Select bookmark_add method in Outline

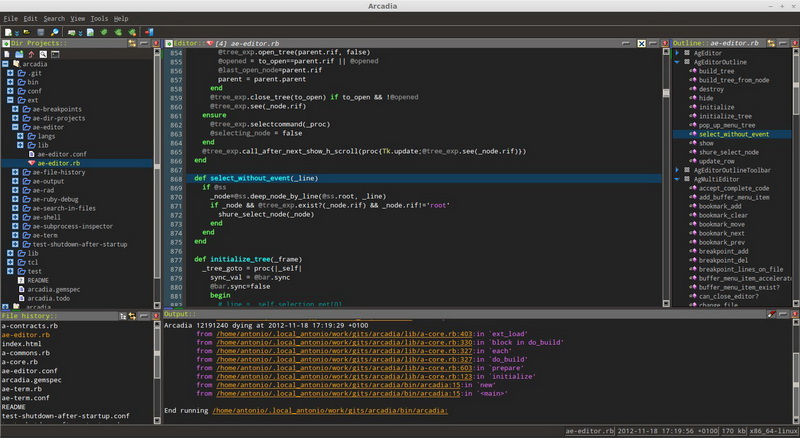point(720,206)
